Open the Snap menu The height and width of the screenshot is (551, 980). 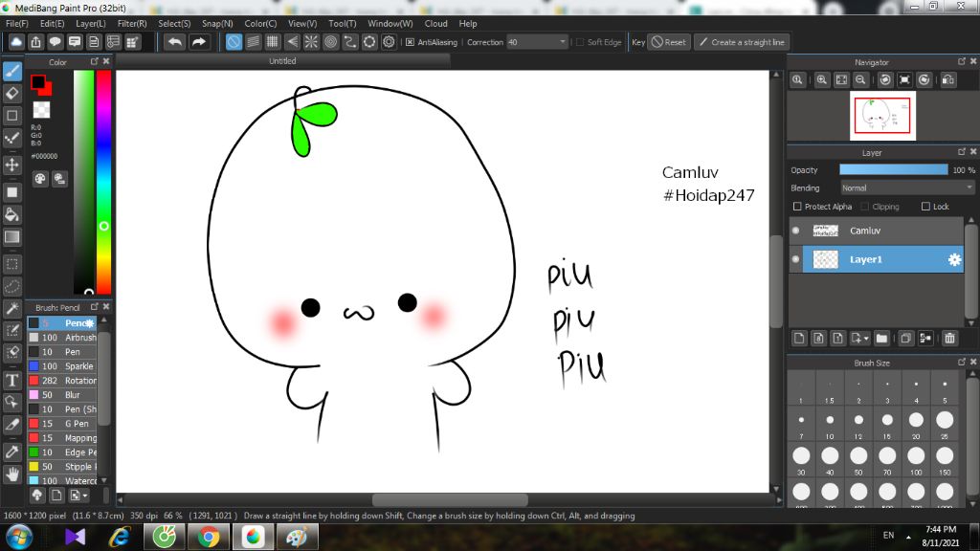pos(217,23)
